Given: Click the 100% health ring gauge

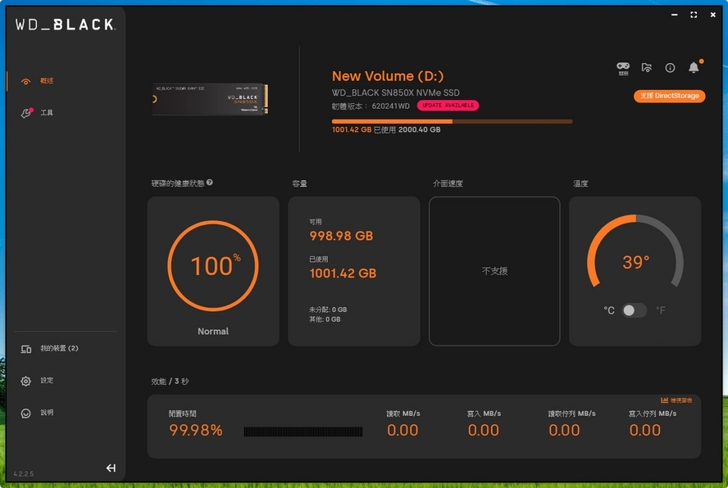Looking at the screenshot, I should pos(212,266).
